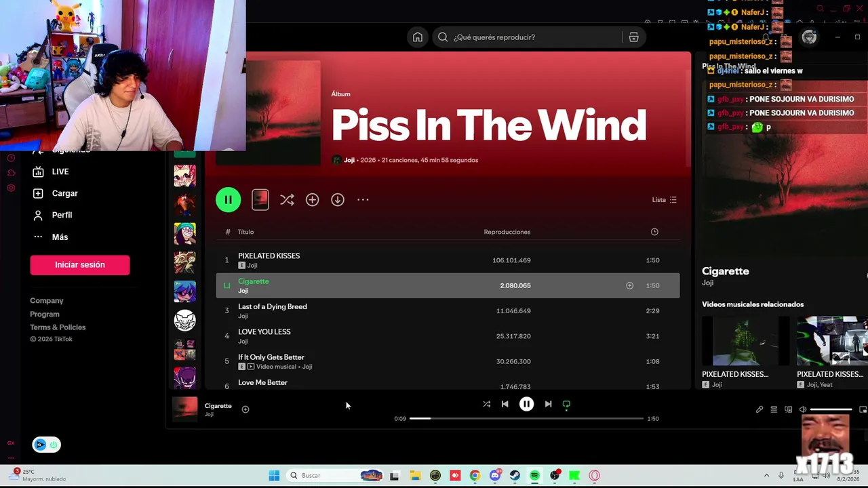Open the Joji artist link in album header
The width and height of the screenshot is (868, 488).
click(x=349, y=160)
